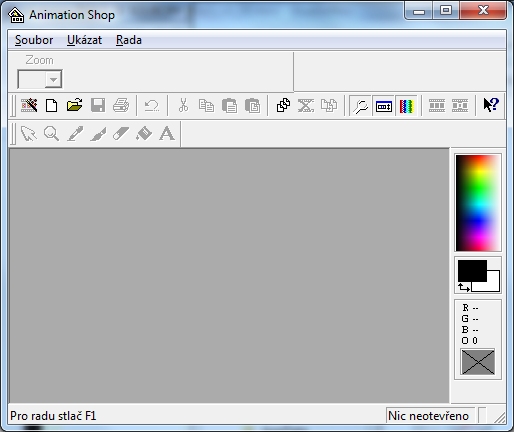Toggle the wrench tool-options button

(361, 106)
